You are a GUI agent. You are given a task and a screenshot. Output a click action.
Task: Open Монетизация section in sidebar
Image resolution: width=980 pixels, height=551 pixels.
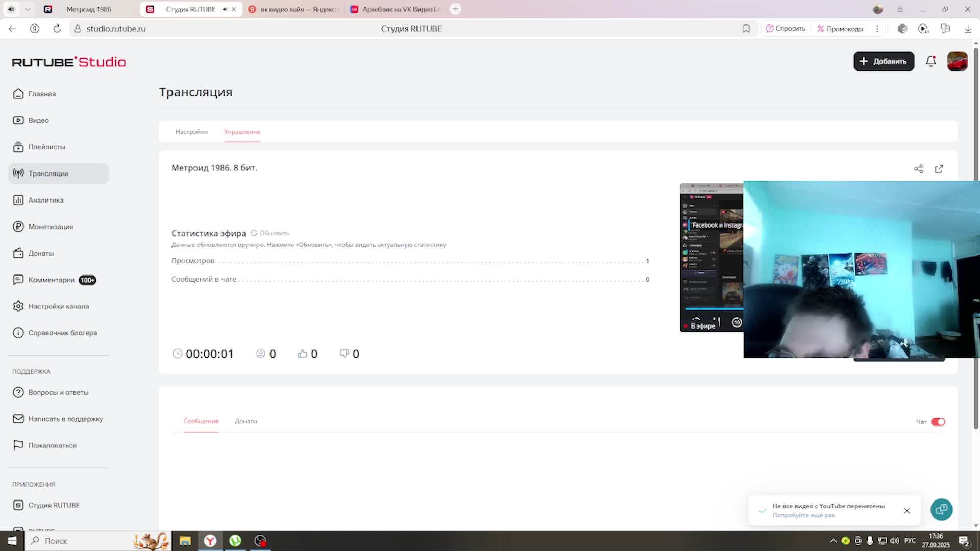click(51, 227)
